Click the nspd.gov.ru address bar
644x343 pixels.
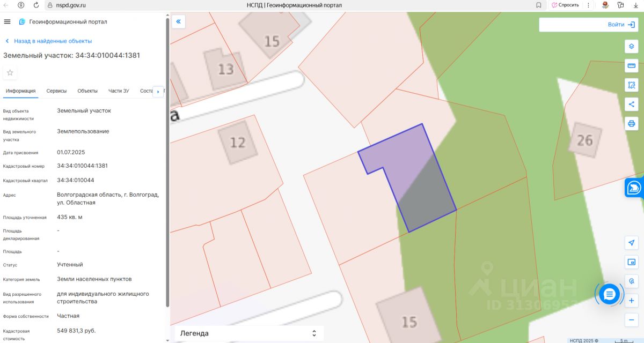click(x=71, y=5)
